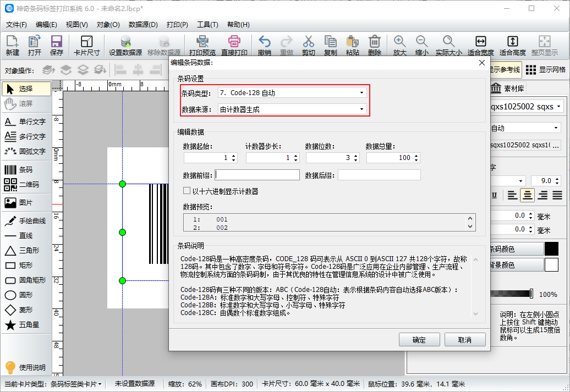Open the 当前卡片类型 dropdown in status bar
This screenshot has height=392, width=570.
tap(75, 384)
